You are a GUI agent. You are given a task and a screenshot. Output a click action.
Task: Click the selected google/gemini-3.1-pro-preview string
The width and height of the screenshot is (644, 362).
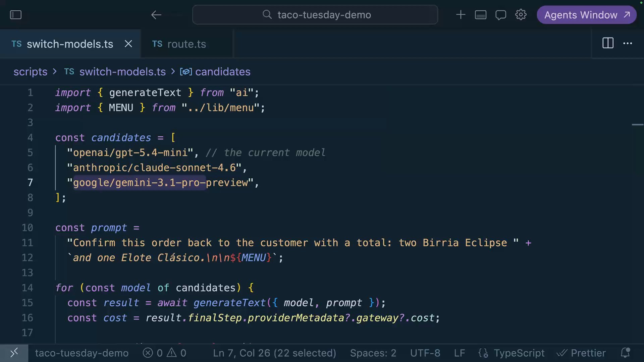pyautogui.click(x=161, y=183)
